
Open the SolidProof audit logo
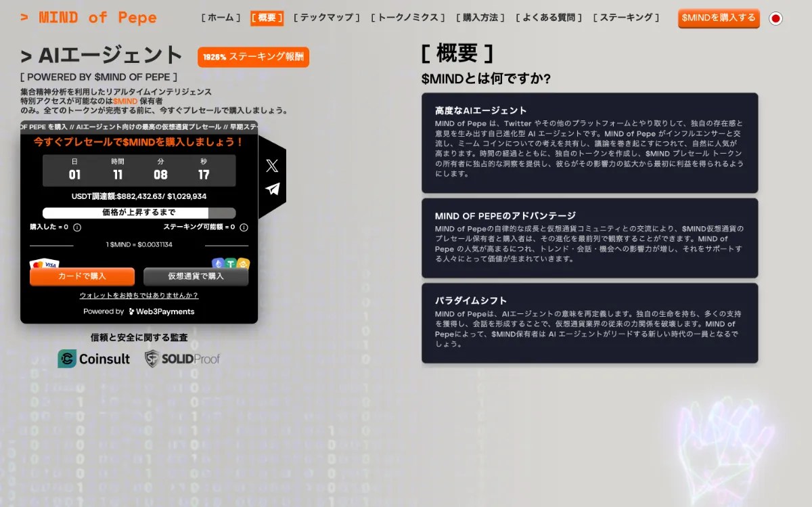181,359
